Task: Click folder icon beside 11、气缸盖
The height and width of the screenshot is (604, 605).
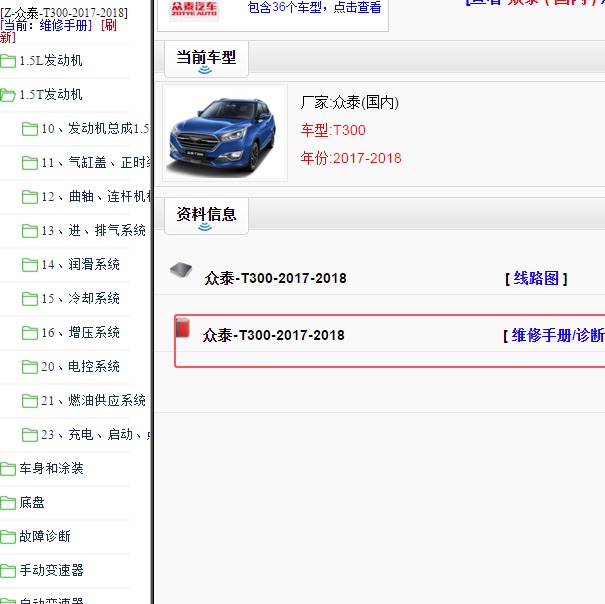Action: point(30,162)
